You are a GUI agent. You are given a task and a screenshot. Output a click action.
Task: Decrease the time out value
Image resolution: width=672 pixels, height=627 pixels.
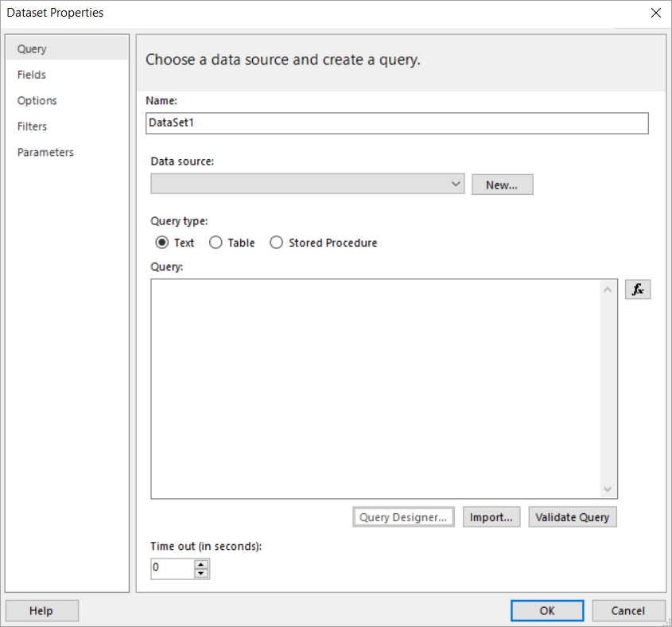[x=201, y=574]
